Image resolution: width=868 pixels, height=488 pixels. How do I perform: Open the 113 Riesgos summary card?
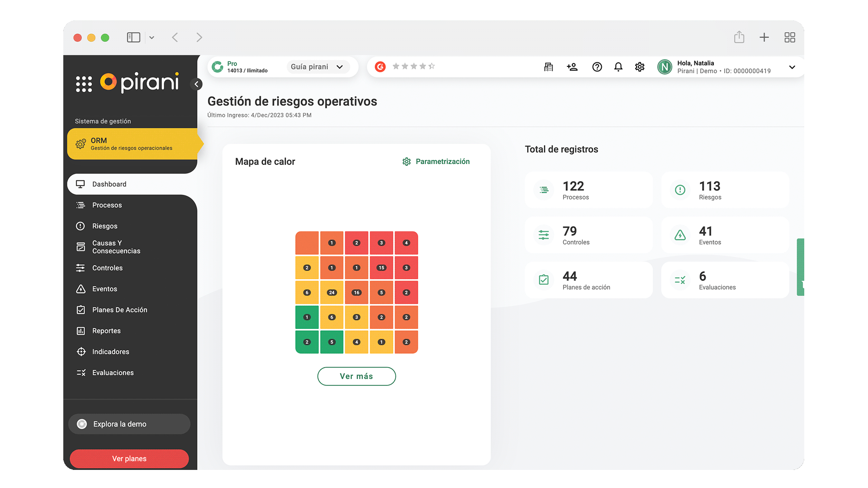tap(724, 190)
